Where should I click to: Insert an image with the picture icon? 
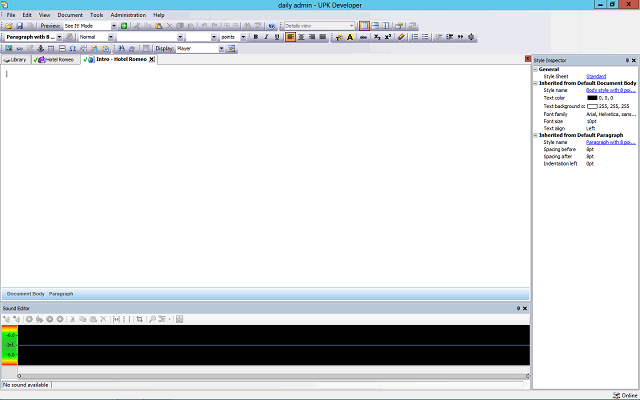click(9, 49)
